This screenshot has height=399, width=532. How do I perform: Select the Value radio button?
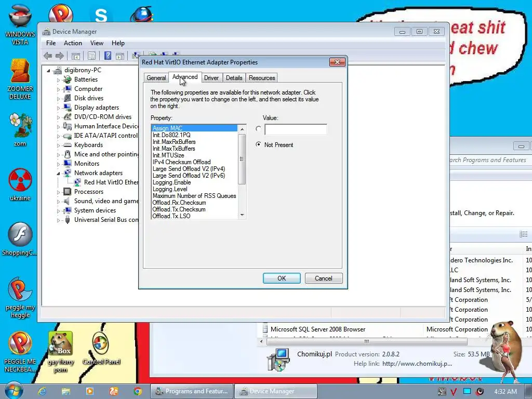coord(259,129)
